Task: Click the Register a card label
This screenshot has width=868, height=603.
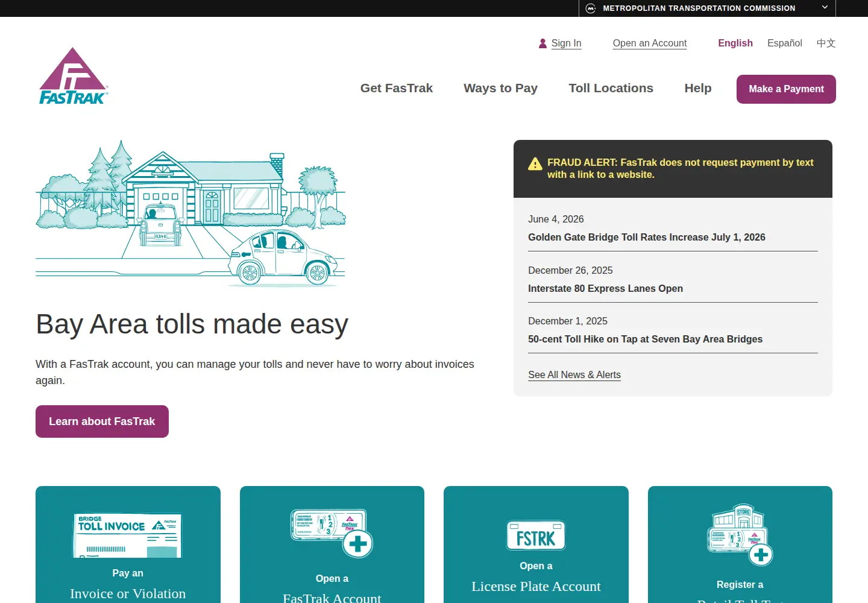Action: pos(740,585)
